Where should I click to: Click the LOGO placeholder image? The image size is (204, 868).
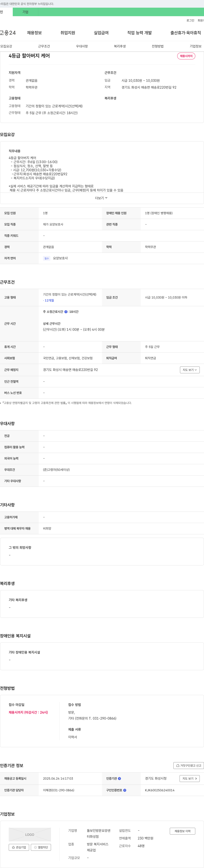click(x=30, y=834)
